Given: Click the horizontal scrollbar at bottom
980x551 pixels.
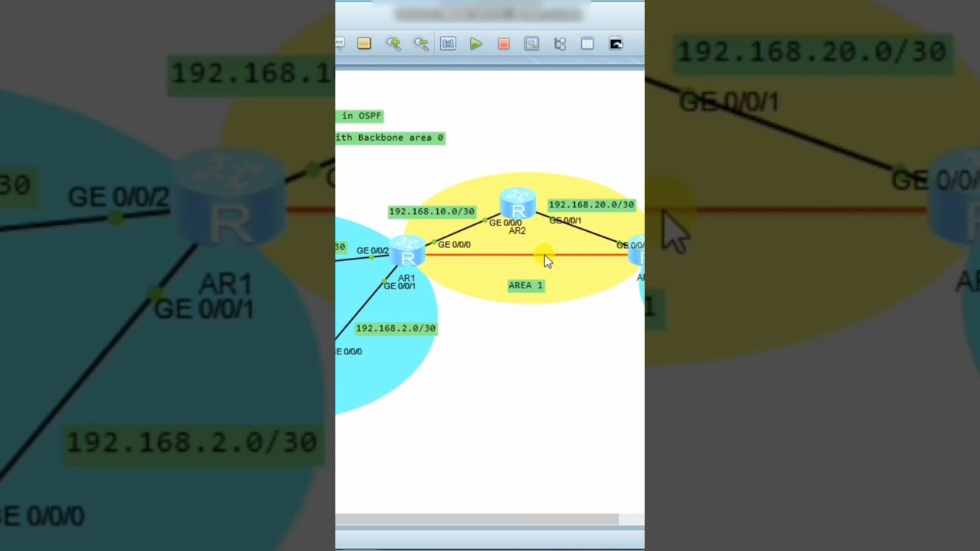Looking at the screenshot, I should tap(477, 520).
